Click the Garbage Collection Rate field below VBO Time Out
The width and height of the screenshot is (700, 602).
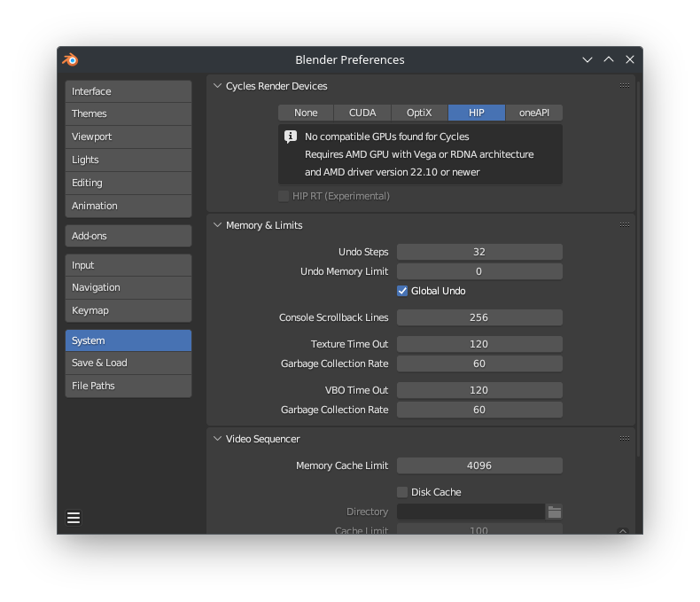(x=479, y=410)
